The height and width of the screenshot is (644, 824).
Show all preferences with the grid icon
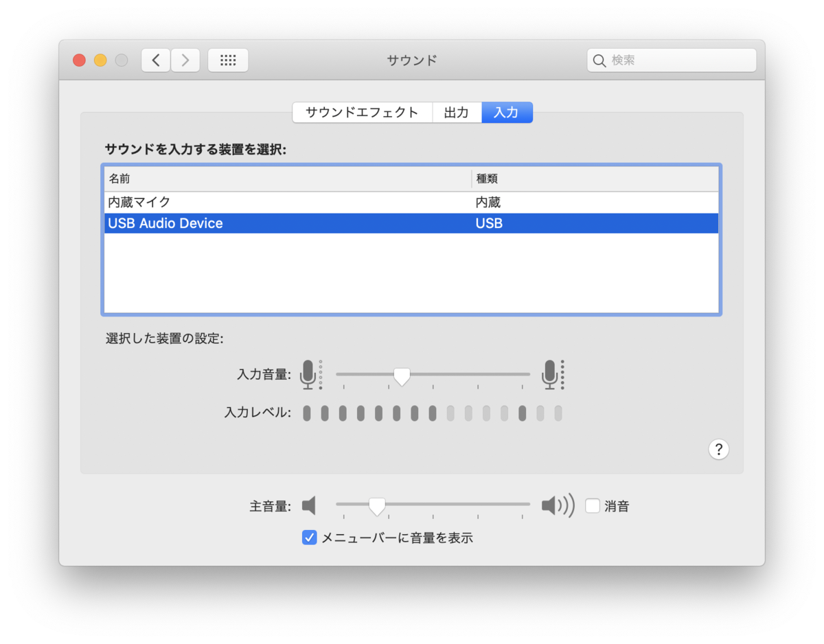[x=228, y=60]
